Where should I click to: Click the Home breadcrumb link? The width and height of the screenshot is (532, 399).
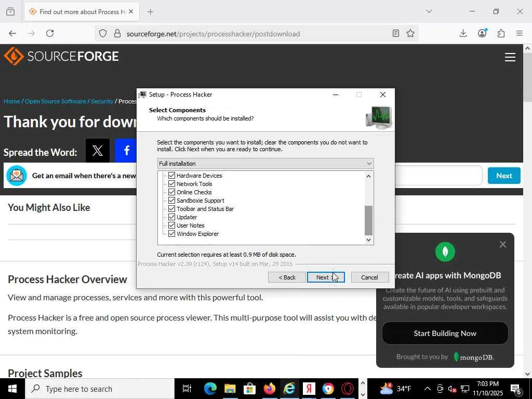click(12, 101)
